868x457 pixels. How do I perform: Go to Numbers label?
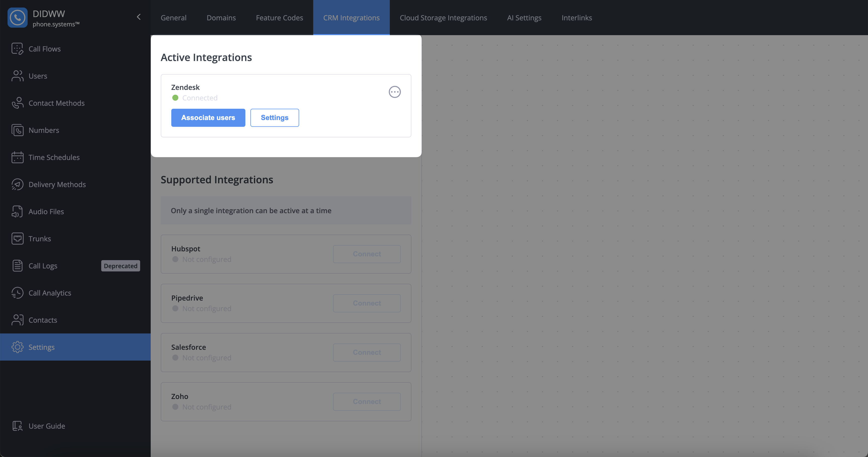(x=44, y=130)
